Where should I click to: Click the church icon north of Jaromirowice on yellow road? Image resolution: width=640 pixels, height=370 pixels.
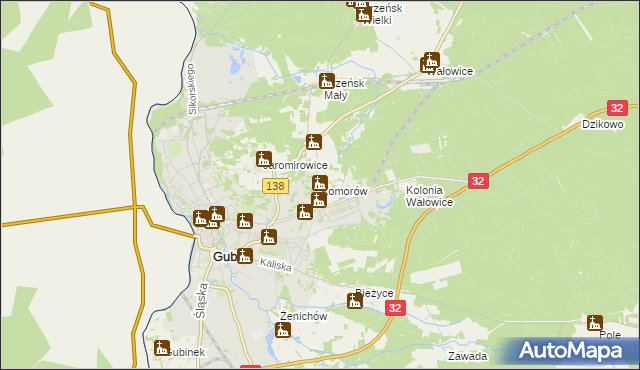tap(314, 142)
